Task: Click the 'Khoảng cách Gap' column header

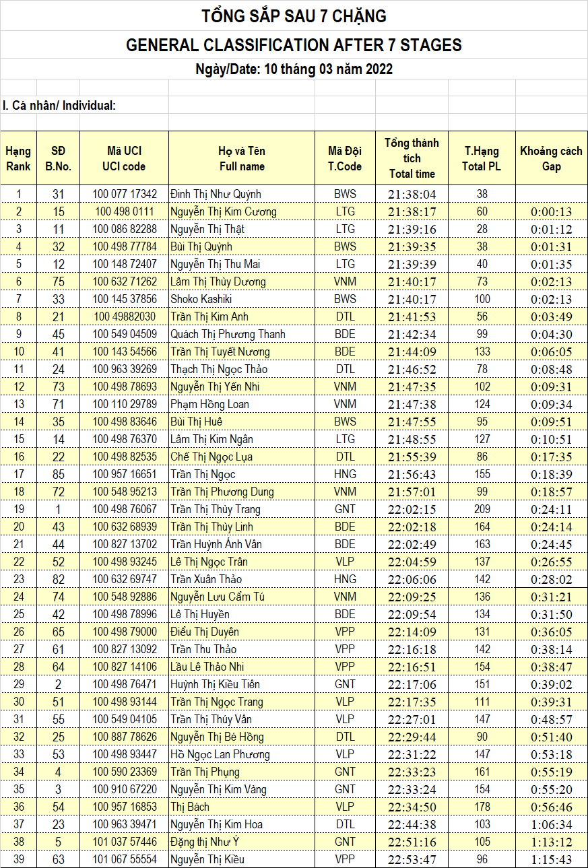Action: pyautogui.click(x=551, y=158)
